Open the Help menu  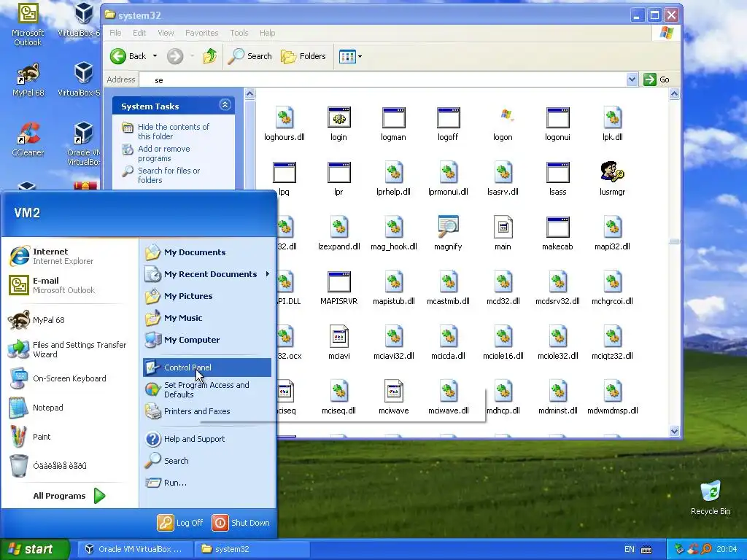pyautogui.click(x=267, y=33)
